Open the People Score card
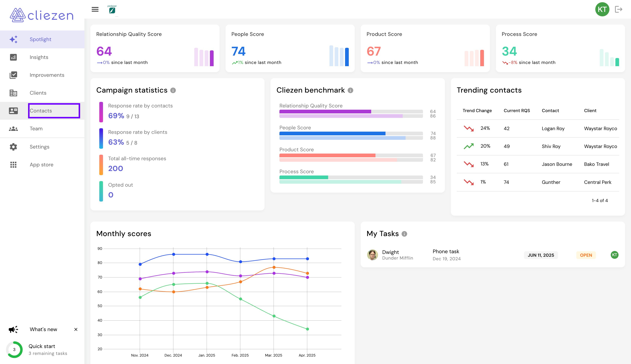 pyautogui.click(x=290, y=48)
